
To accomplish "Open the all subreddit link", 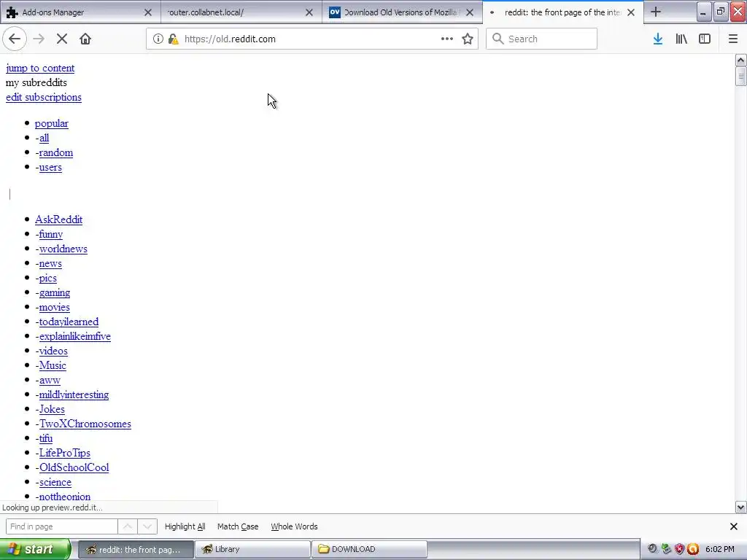I will click(44, 138).
